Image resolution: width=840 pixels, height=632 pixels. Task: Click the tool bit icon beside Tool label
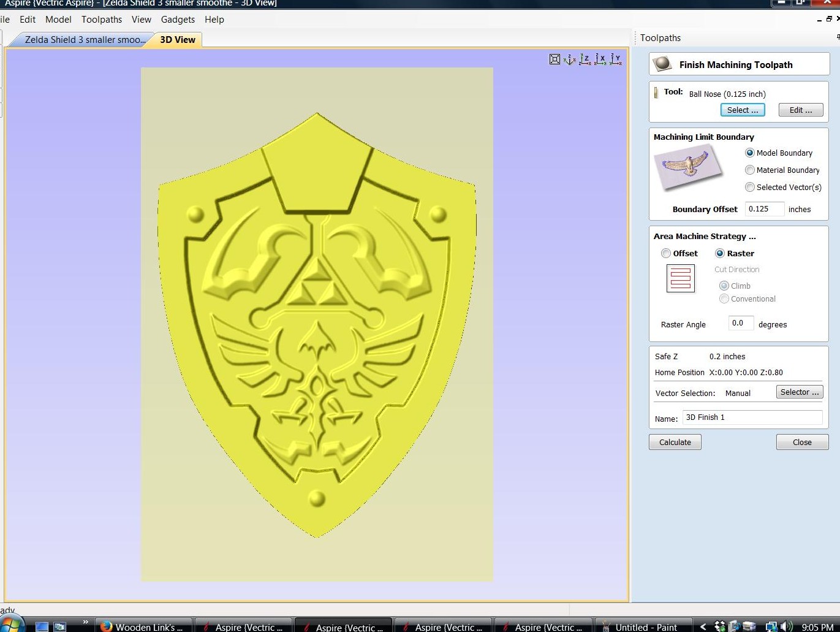[x=656, y=93]
